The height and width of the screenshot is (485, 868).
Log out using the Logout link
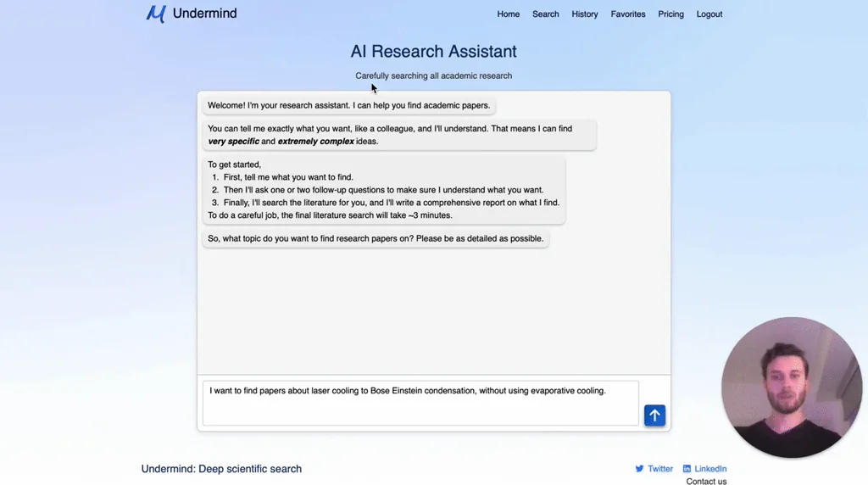click(x=709, y=14)
